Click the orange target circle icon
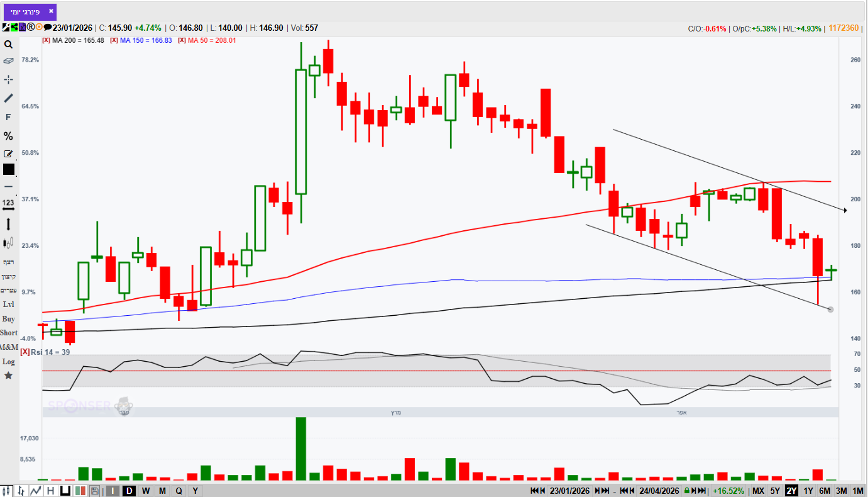 pyautogui.click(x=39, y=28)
